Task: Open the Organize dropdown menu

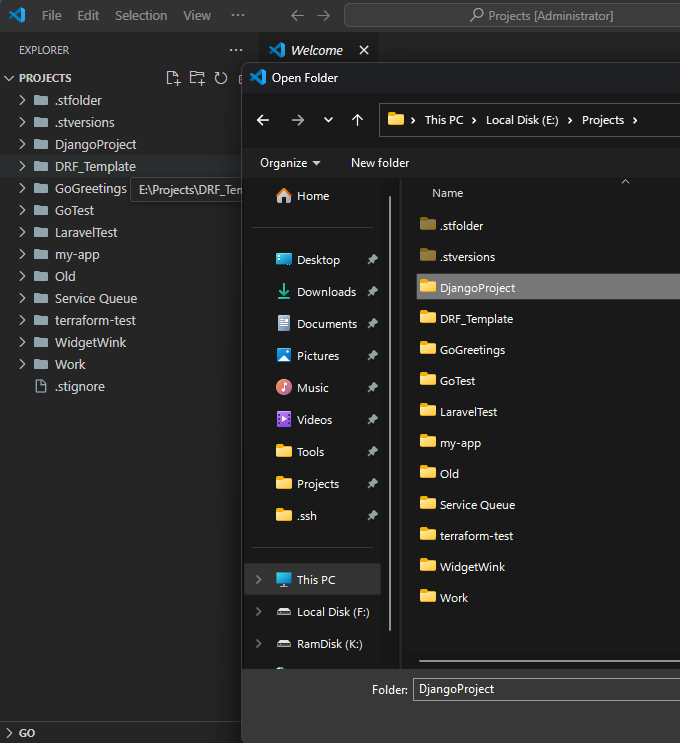Action: 290,163
